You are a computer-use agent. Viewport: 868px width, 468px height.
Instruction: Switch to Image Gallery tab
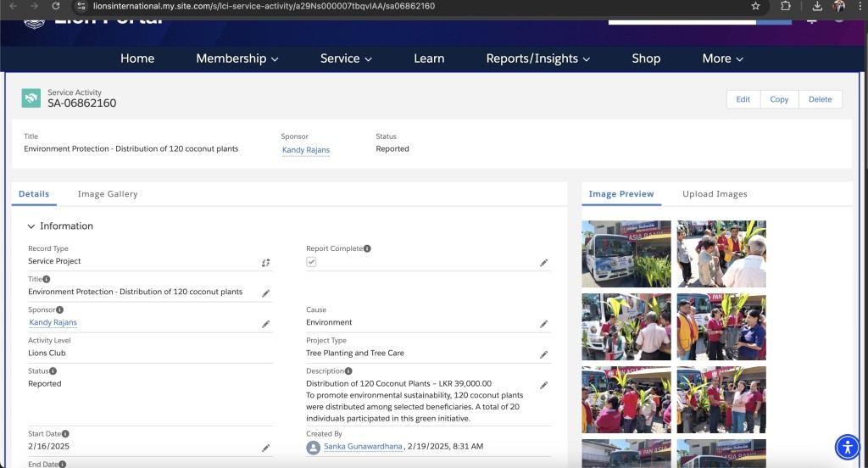tap(108, 194)
